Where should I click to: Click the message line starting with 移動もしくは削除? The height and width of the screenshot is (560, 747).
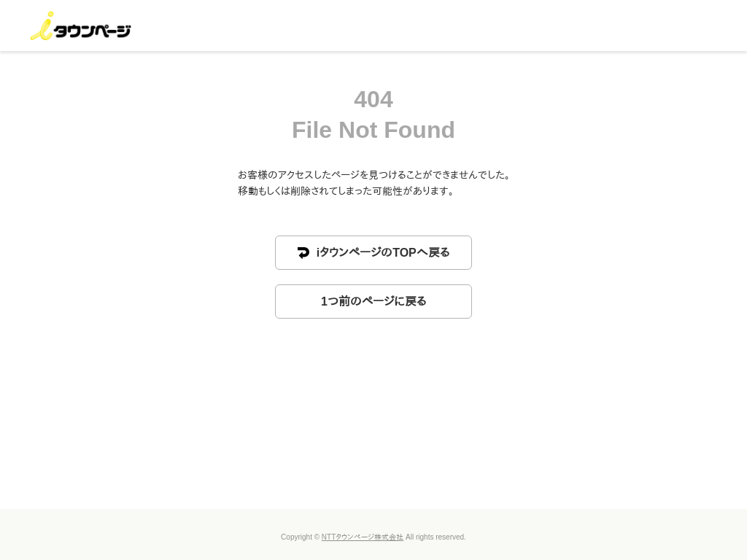pos(347,191)
